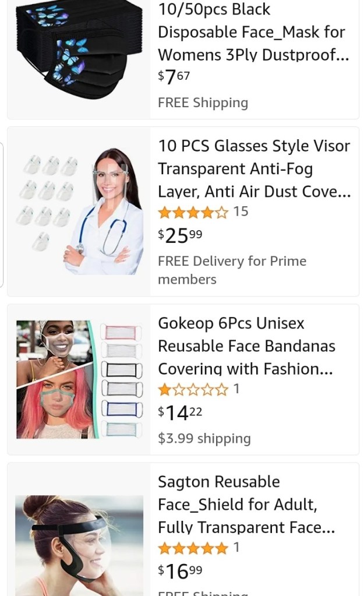The image size is (364, 596).
Task: Open the Gokeop face bandanas thumbnail
Action: click(x=79, y=379)
